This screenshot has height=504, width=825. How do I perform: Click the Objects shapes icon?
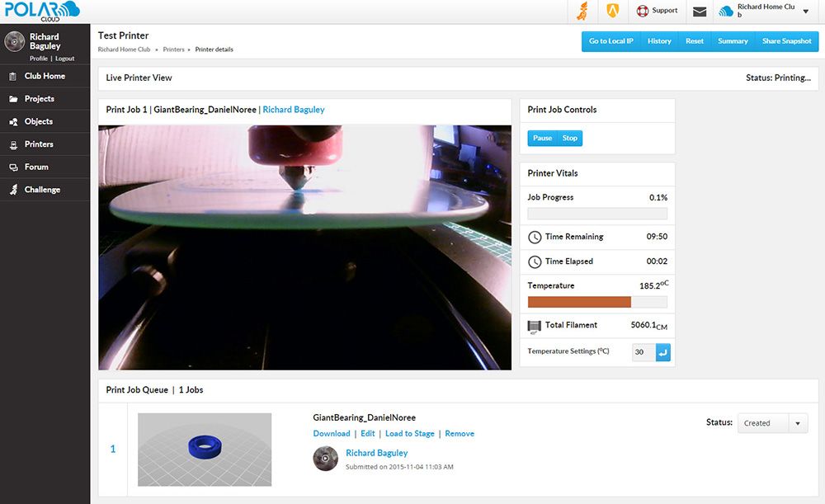coord(13,121)
